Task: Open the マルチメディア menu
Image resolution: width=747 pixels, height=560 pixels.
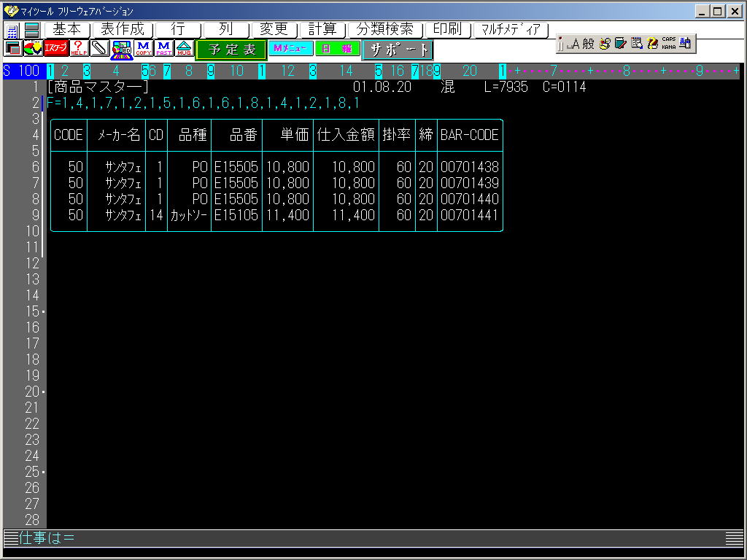Action: (x=511, y=29)
